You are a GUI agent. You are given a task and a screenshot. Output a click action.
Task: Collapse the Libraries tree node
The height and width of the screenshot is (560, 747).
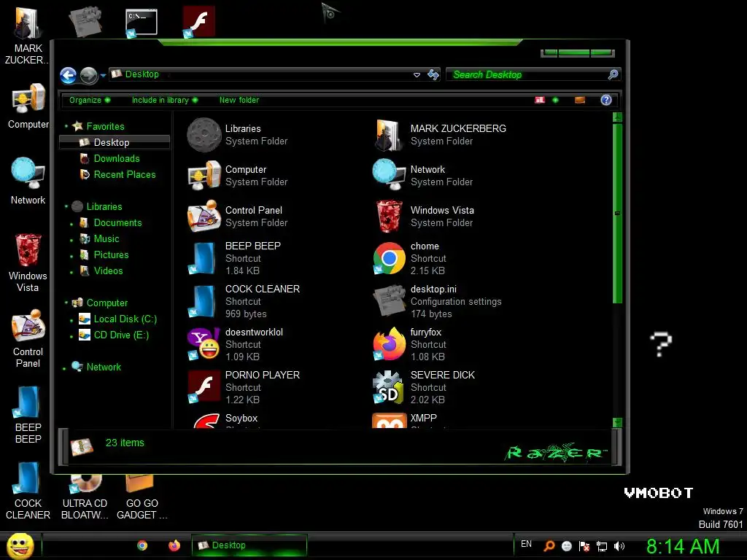pyautogui.click(x=66, y=206)
